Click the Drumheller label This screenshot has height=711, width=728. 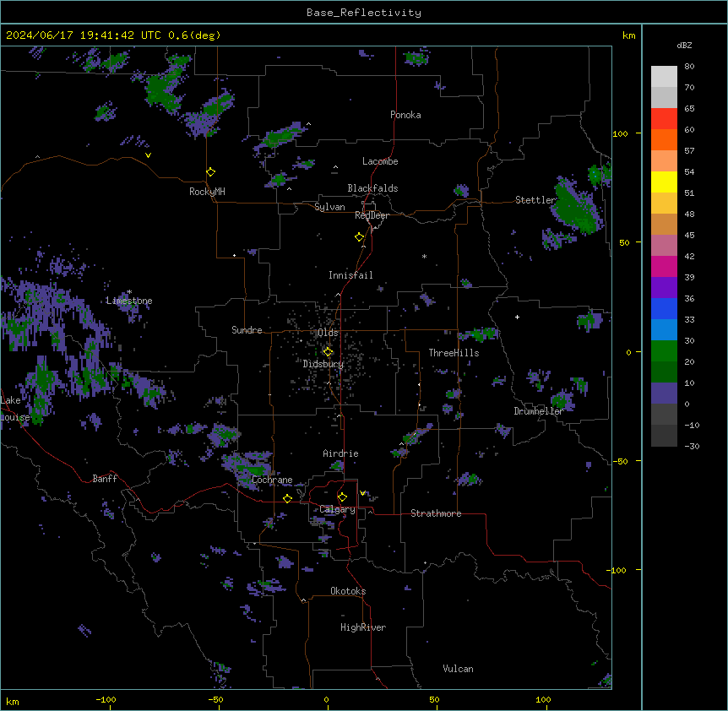pos(539,411)
